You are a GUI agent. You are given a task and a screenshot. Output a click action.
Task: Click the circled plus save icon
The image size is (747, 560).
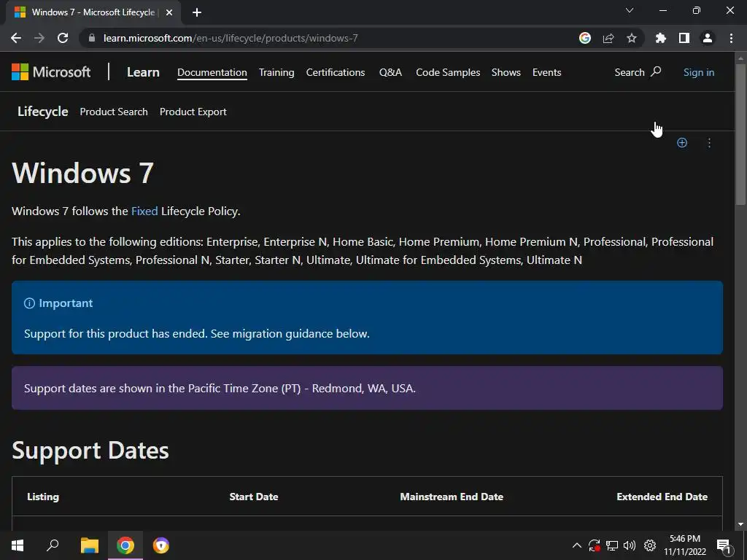[x=682, y=143]
